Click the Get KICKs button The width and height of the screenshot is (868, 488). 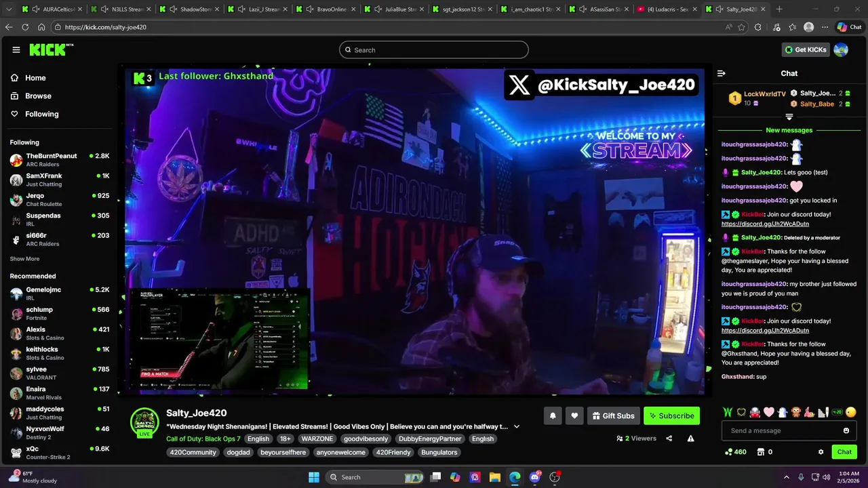tap(806, 49)
